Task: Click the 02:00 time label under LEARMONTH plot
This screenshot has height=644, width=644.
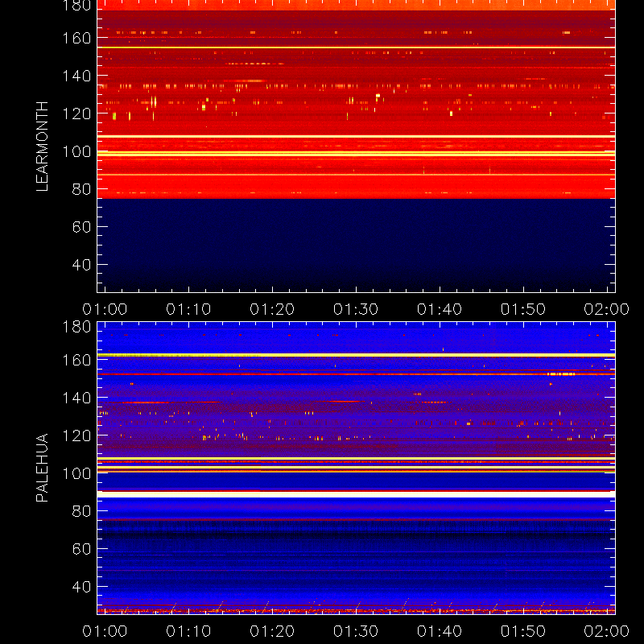Action: (x=607, y=309)
